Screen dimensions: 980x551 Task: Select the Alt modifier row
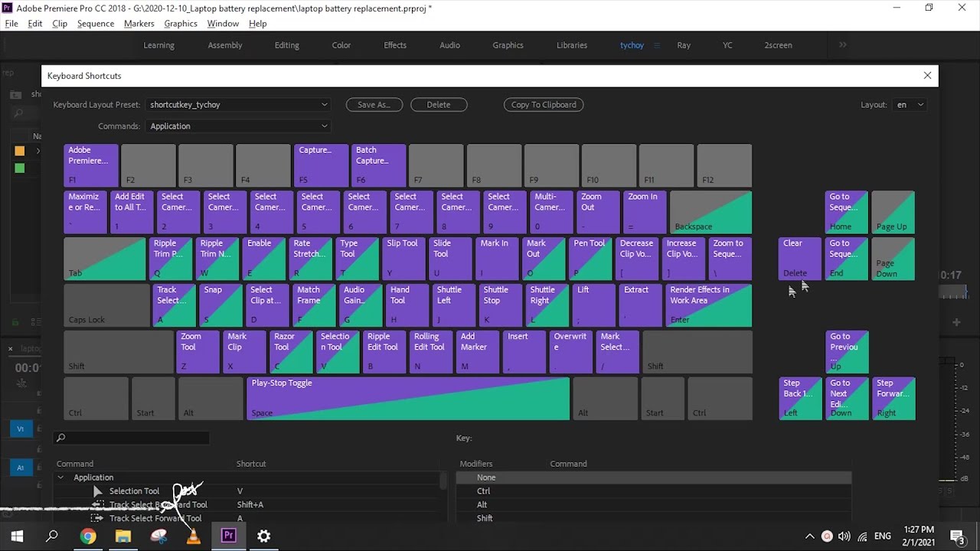[654, 505]
